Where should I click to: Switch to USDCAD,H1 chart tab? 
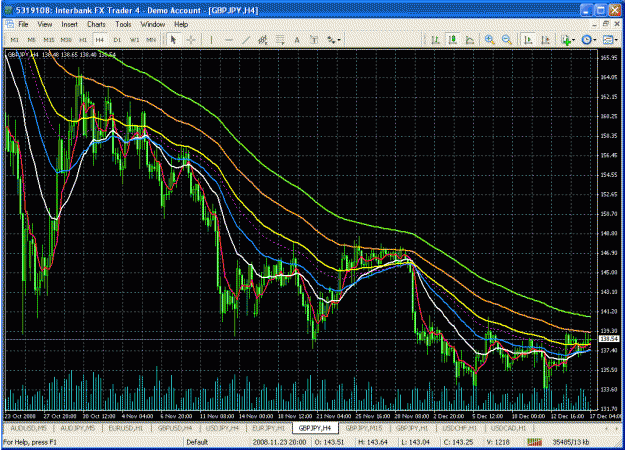tap(508, 428)
